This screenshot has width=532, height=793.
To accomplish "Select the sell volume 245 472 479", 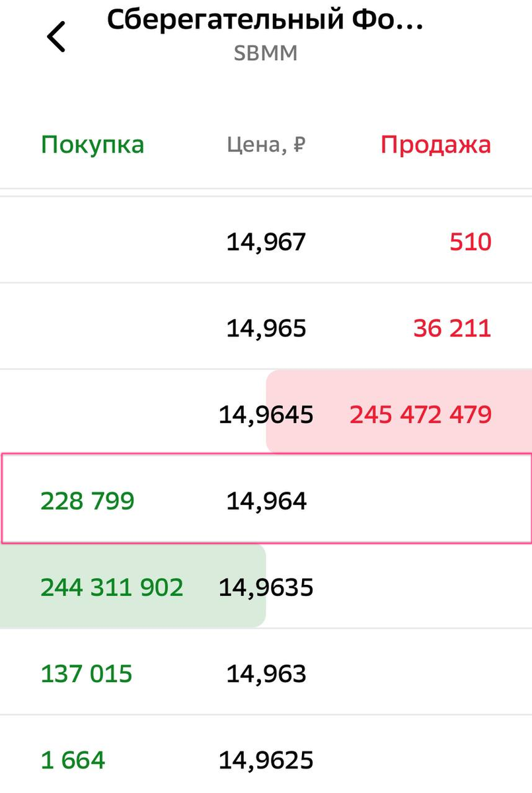I will (x=420, y=414).
